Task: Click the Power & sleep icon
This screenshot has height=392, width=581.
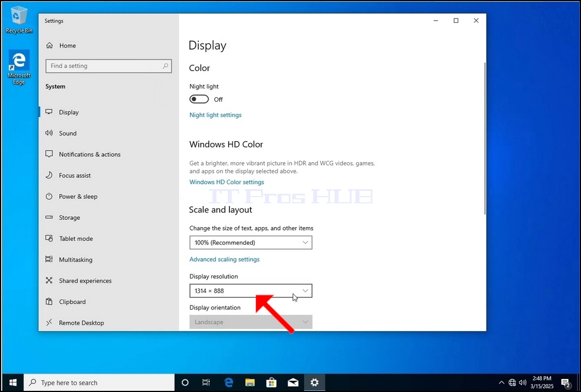Action: [x=49, y=196]
